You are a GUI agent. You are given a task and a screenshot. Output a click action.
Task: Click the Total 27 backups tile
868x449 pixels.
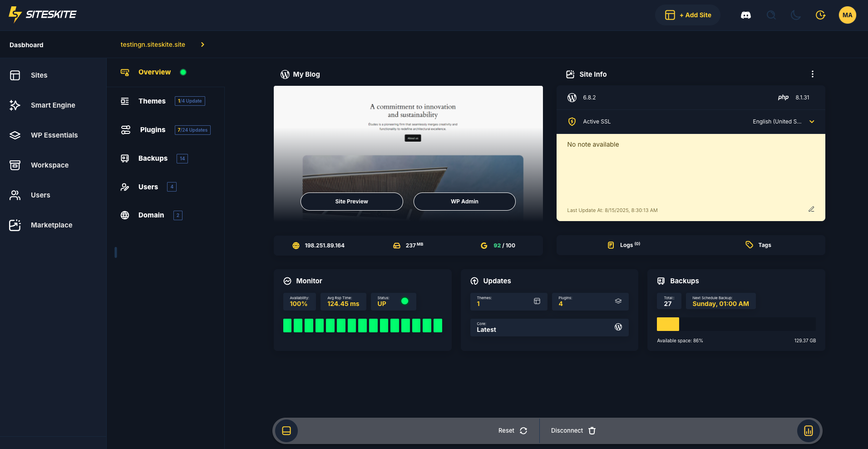[x=669, y=301]
